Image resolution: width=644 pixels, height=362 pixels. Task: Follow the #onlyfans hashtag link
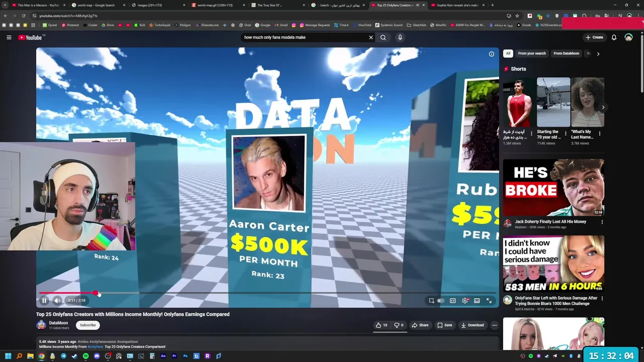(x=95, y=346)
